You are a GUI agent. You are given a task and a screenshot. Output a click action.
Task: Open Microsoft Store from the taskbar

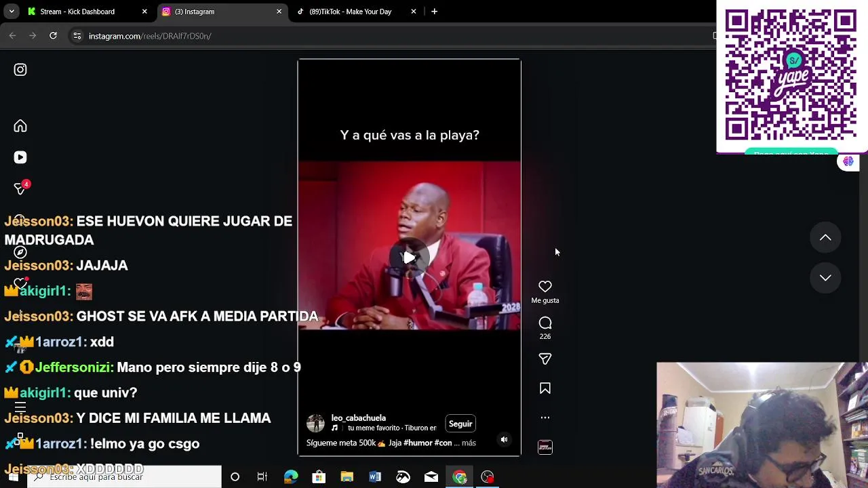(319, 477)
